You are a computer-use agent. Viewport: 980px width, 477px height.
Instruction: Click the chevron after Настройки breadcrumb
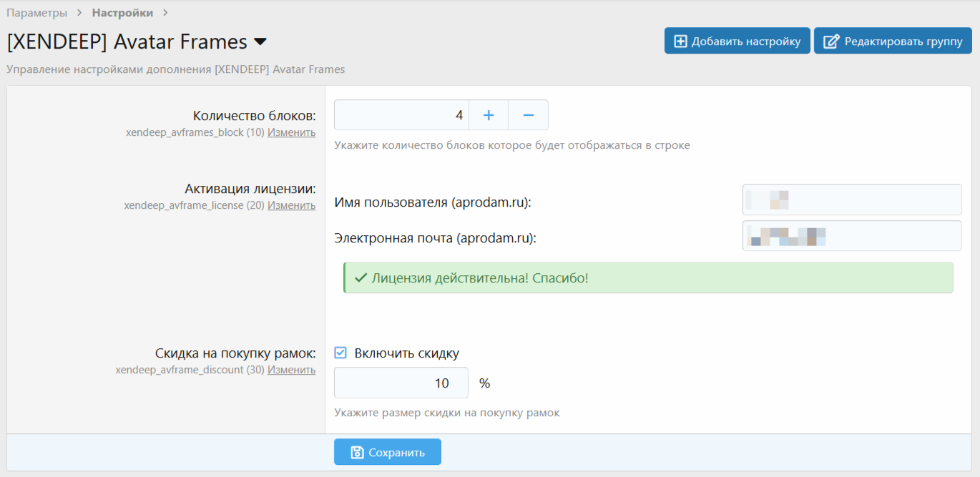(165, 13)
